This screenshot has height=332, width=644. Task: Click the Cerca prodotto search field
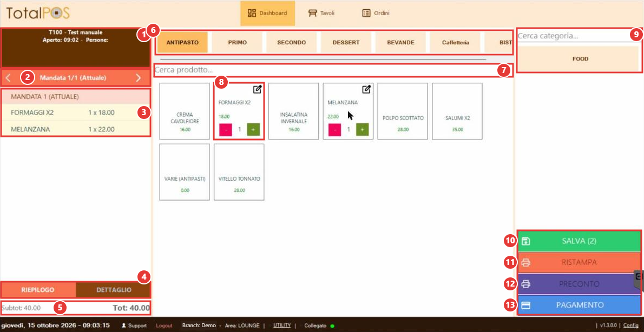point(333,70)
